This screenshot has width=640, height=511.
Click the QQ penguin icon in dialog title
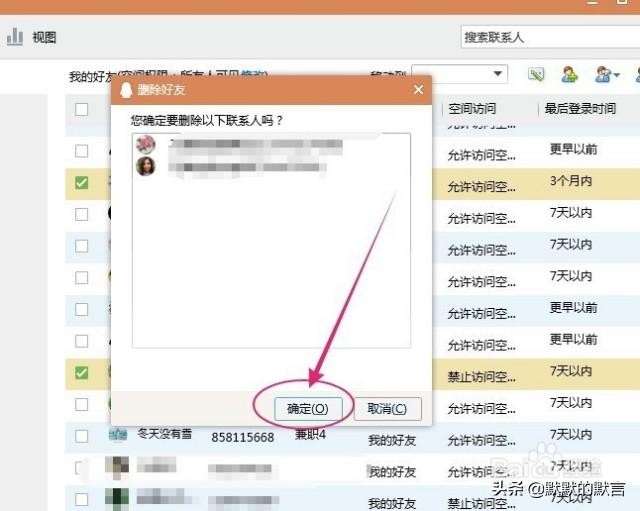(x=127, y=90)
